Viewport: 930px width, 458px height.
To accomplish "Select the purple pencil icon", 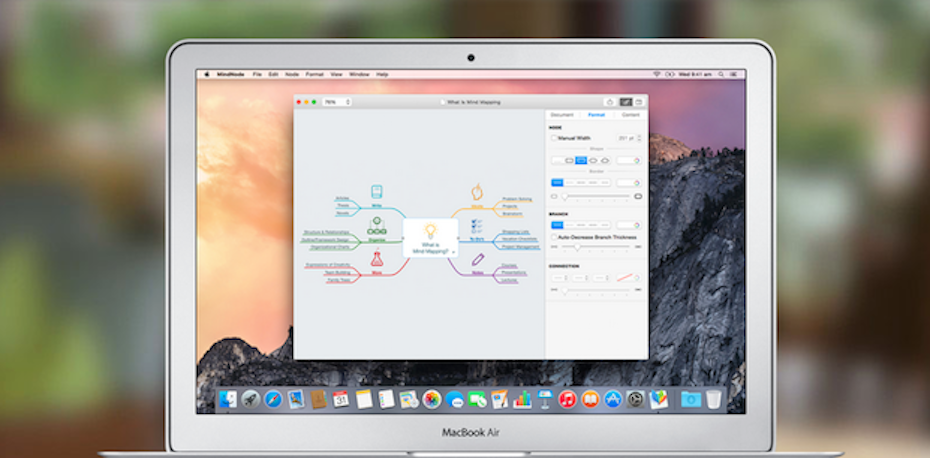I will pos(478,260).
